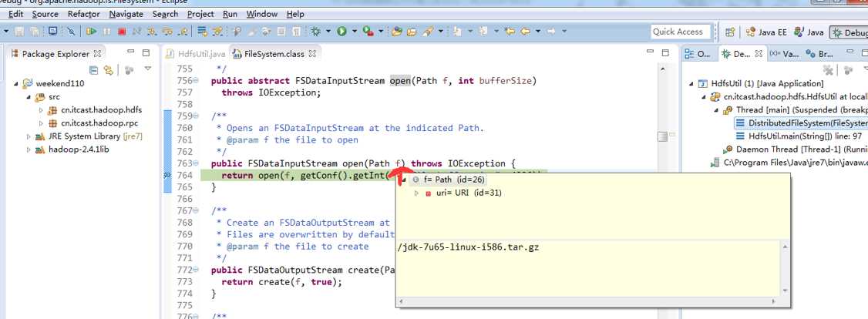Viewport: 868px width, 319px height.
Task: Click the Back navigation arrow icon
Action: tap(525, 32)
